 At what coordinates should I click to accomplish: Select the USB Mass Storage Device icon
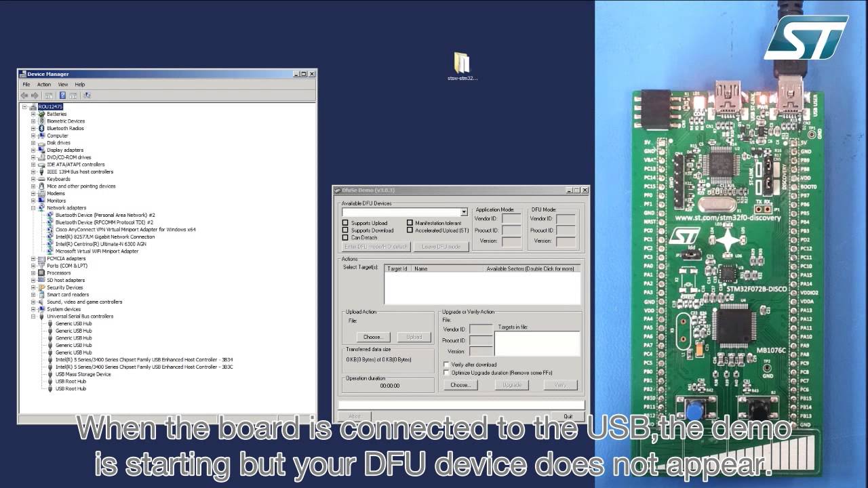50,374
